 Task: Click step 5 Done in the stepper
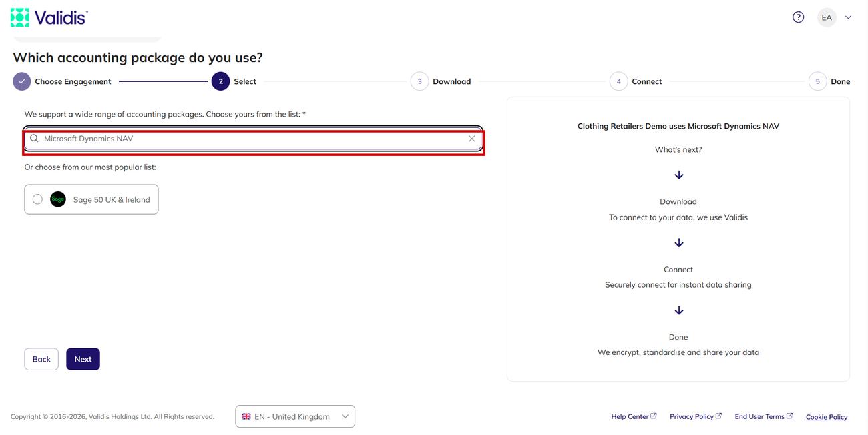[829, 81]
